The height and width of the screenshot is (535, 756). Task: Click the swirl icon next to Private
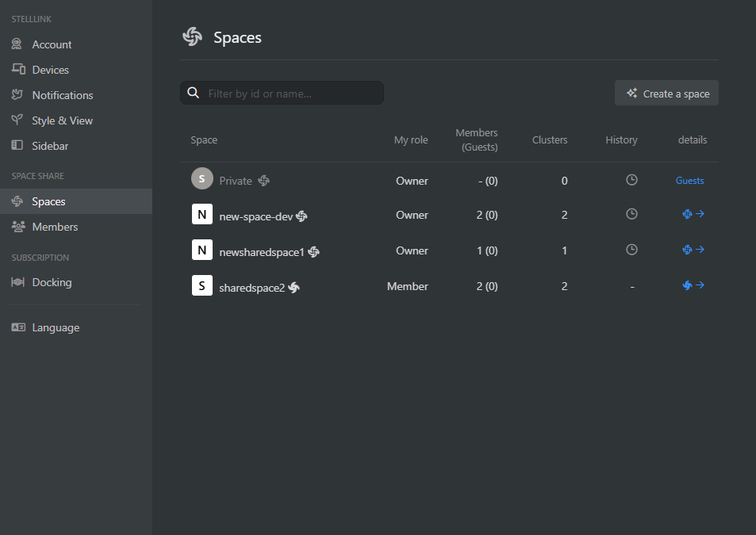(264, 181)
